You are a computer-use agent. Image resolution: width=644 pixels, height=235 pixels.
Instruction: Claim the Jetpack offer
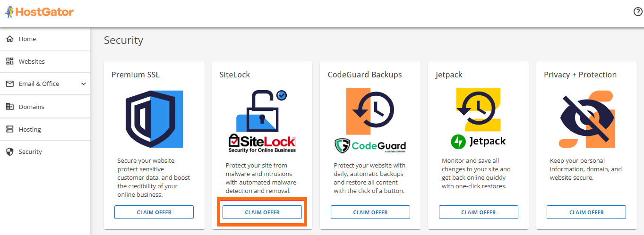479,212
